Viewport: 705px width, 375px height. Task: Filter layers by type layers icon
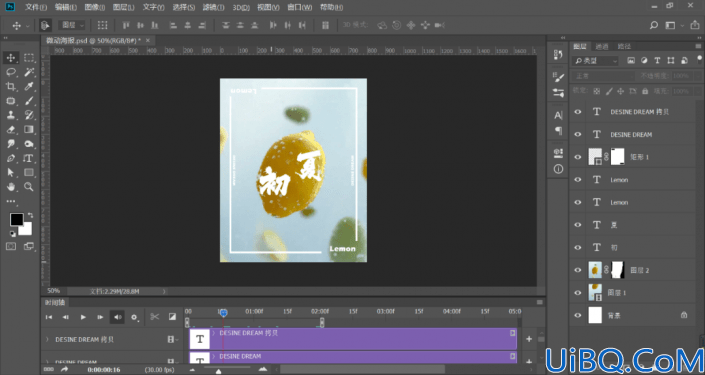657,61
